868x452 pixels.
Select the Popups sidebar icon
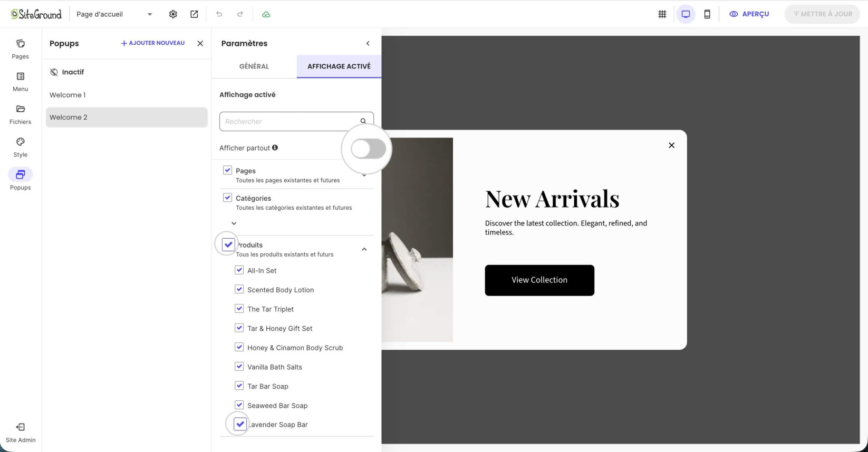tap(21, 174)
